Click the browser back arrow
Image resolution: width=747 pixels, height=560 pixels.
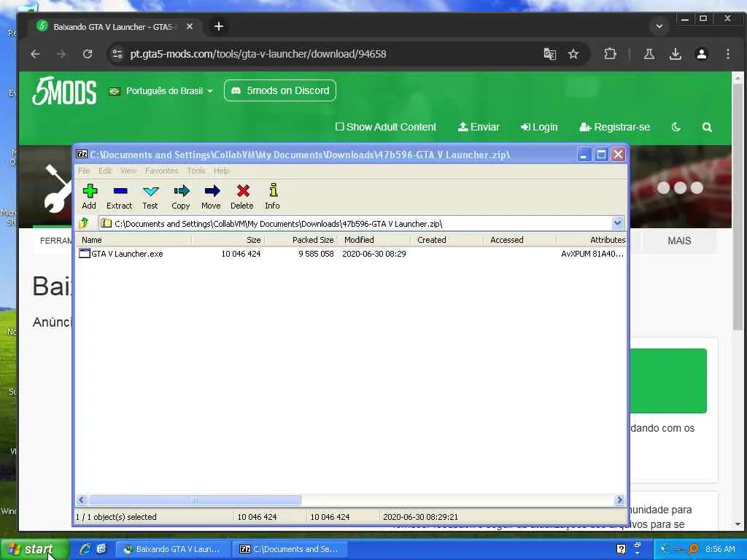[35, 54]
